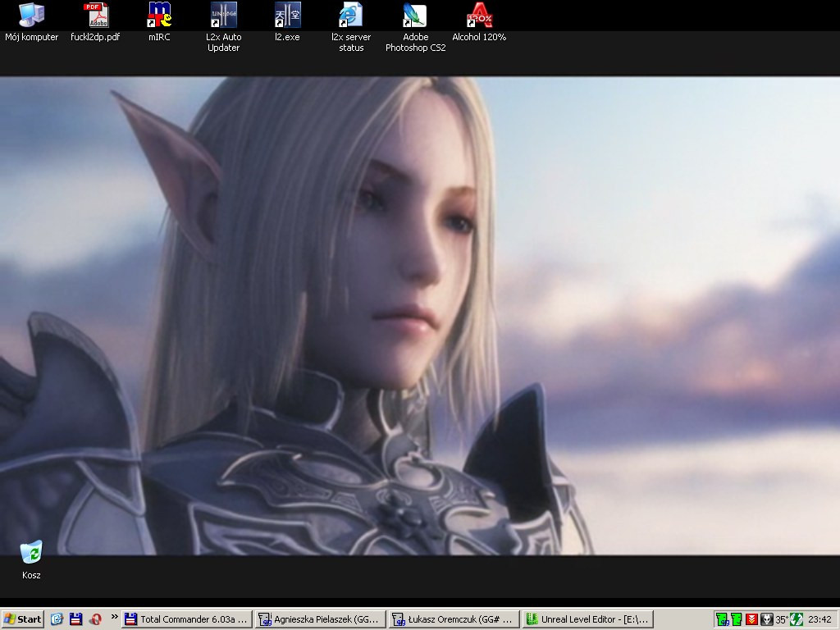Launch the mIRC desktop shortcut
Image resolution: width=840 pixels, height=630 pixels.
pyautogui.click(x=159, y=22)
